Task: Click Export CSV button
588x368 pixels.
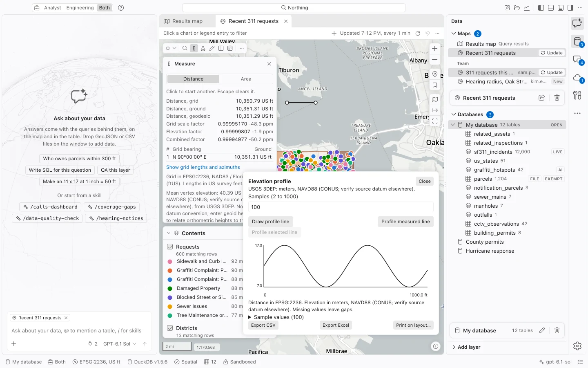Action: pos(263,325)
